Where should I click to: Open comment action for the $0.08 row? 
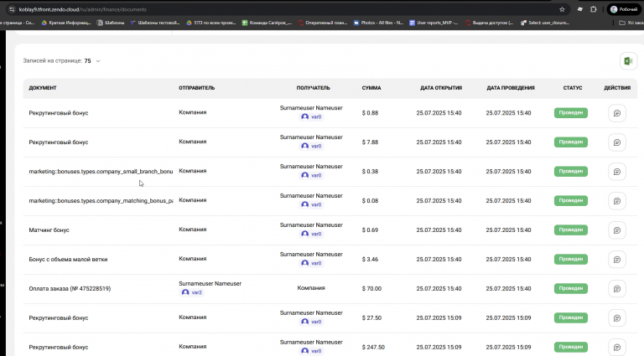coord(617,201)
